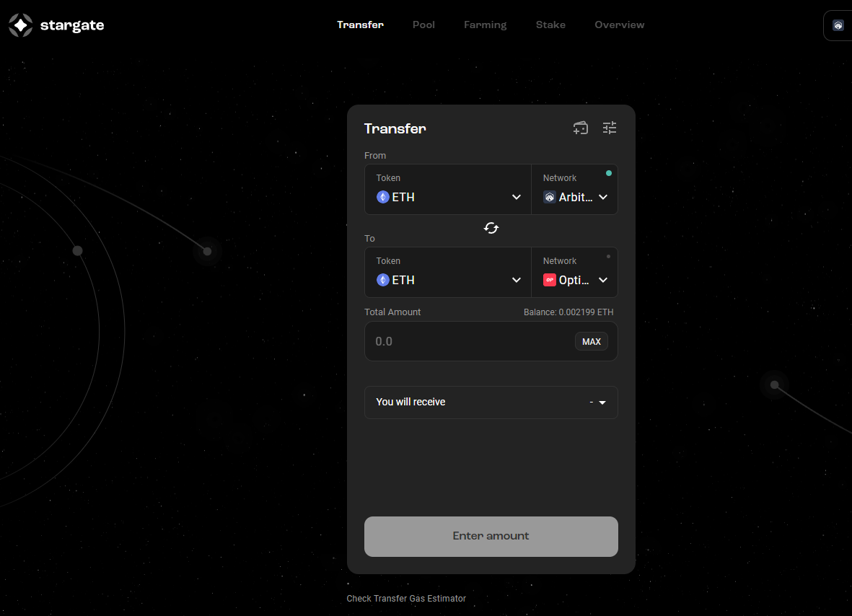This screenshot has height=616, width=852.
Task: Click the Arbitrum network icon
Action: [x=549, y=197]
